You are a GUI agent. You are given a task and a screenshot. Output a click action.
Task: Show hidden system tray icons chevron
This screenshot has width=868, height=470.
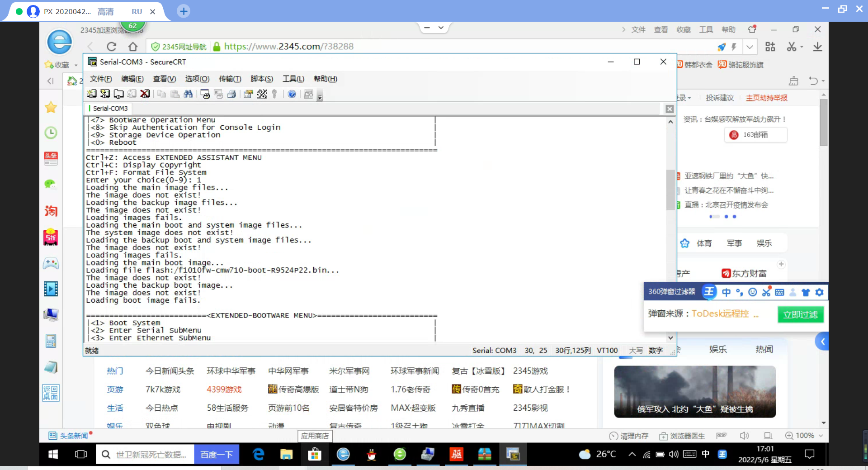coord(632,454)
